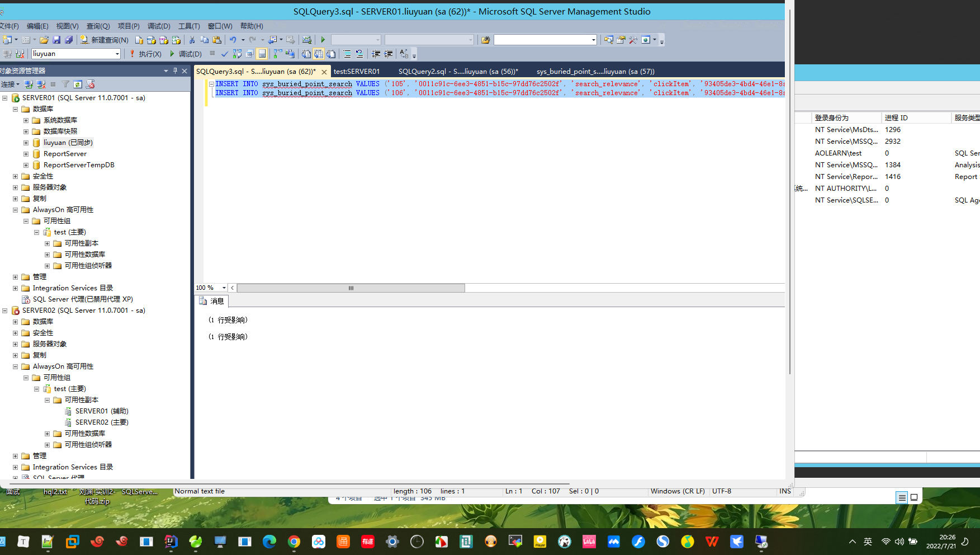Open Microsoft Edge from the taskbar
This screenshot has width=980, height=555.
[269, 542]
